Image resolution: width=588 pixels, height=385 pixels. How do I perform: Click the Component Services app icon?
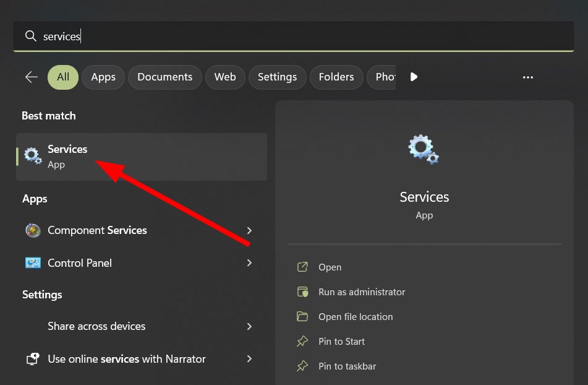[33, 230]
